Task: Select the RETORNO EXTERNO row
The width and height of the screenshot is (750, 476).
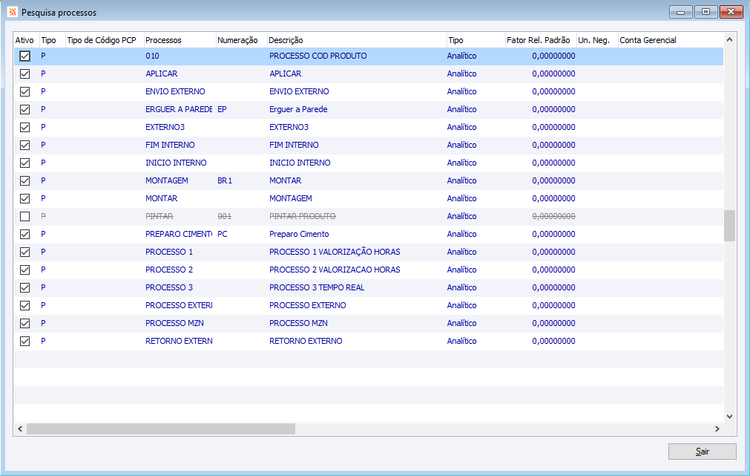Action: 368,341
